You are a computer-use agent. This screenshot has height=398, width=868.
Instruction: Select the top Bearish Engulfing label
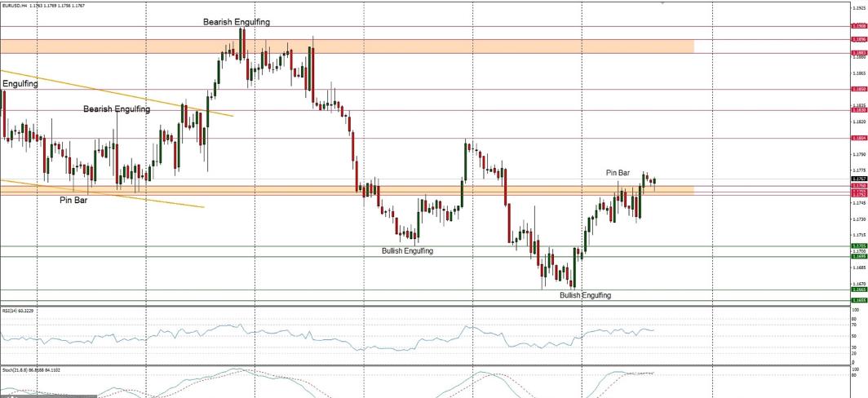tap(237, 22)
